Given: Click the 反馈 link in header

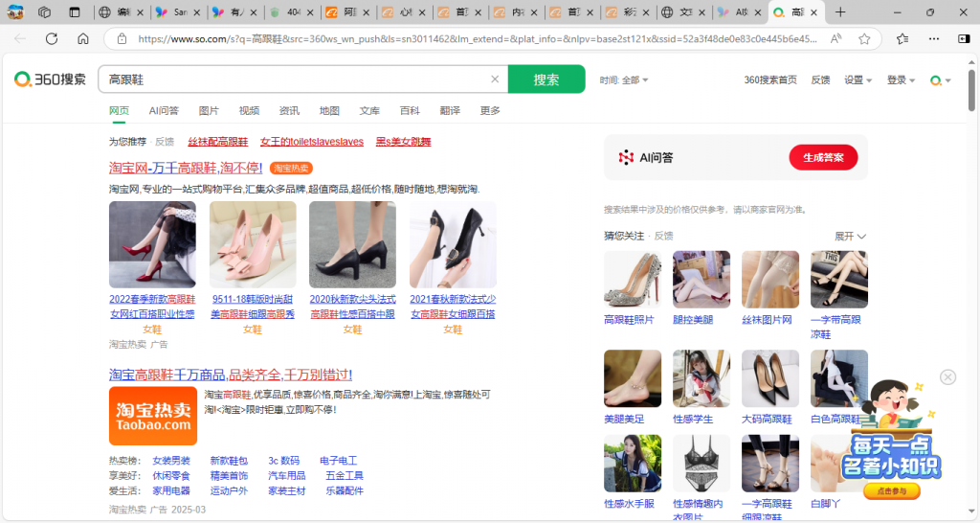Looking at the screenshot, I should tap(820, 80).
